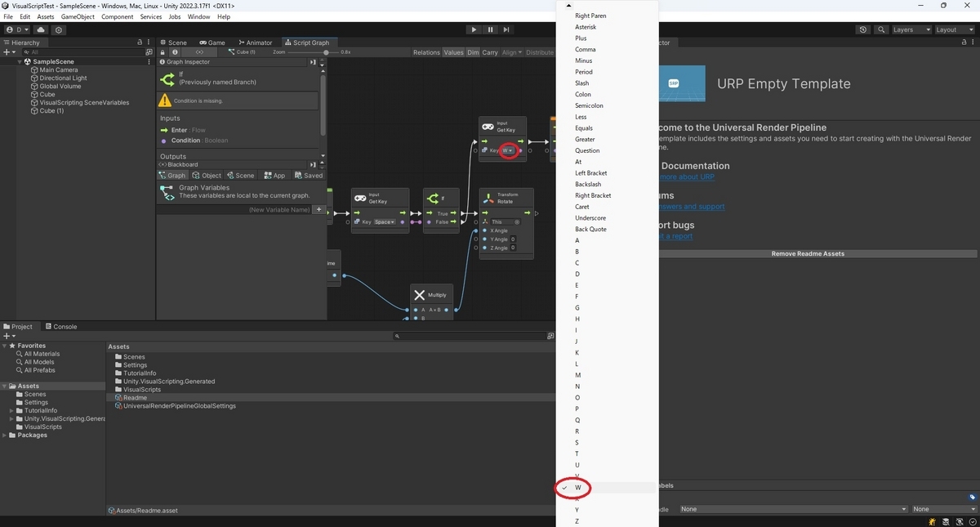The image size is (980, 527).
Task: Open the Align dropdown
Action: (x=511, y=52)
